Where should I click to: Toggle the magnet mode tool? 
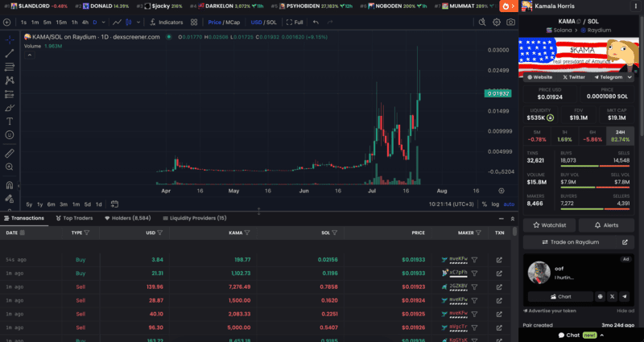click(10, 185)
